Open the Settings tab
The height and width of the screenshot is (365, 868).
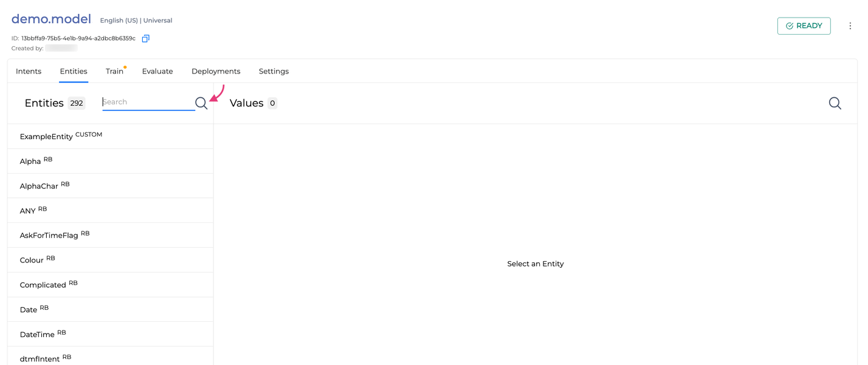tap(274, 71)
